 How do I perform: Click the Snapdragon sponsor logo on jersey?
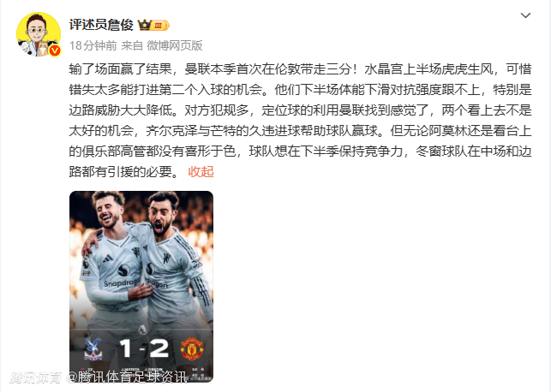(x=123, y=277)
